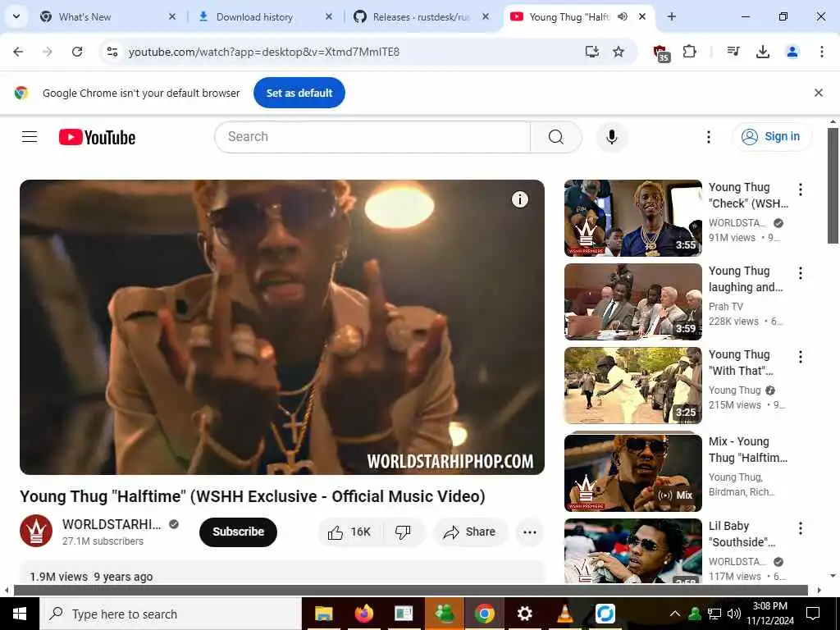View site information icon in address bar

112,52
